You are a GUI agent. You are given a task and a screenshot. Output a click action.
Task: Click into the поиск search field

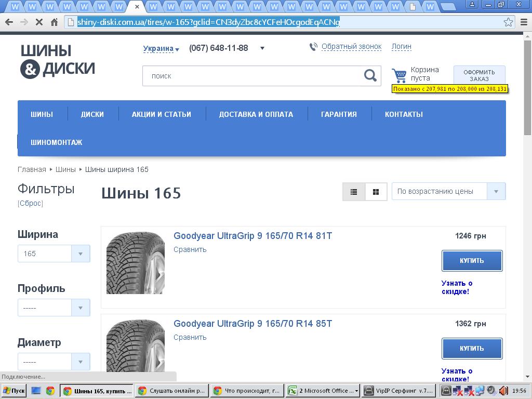[x=253, y=76]
